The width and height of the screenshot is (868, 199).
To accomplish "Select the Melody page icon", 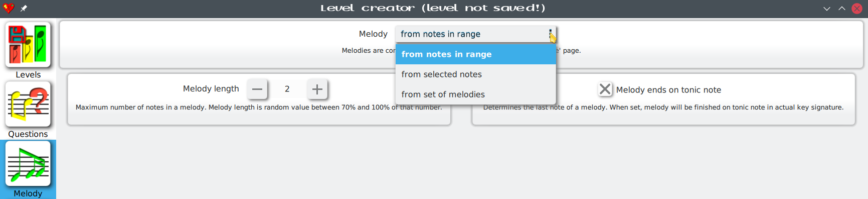I will pos(28,163).
